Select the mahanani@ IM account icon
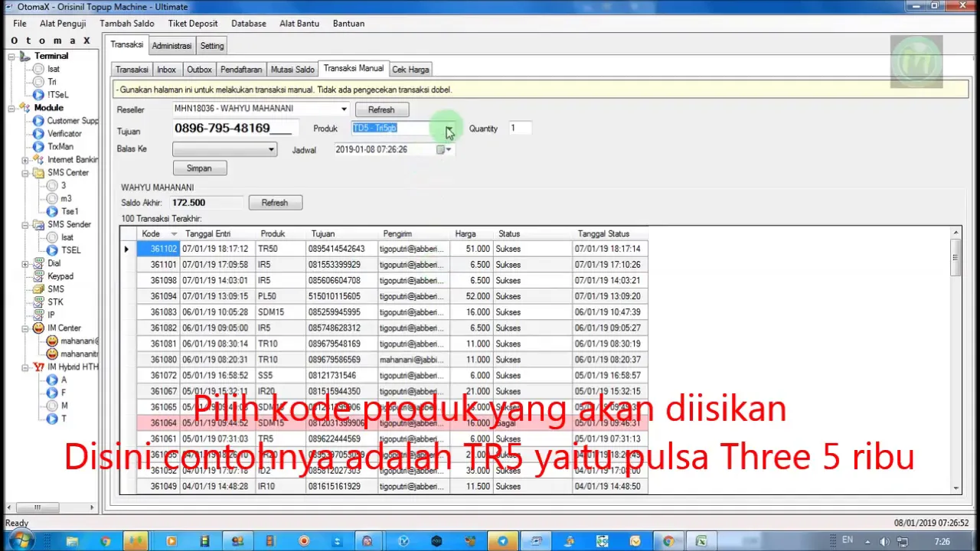Screen dimensions: 980x551 (x=52, y=341)
